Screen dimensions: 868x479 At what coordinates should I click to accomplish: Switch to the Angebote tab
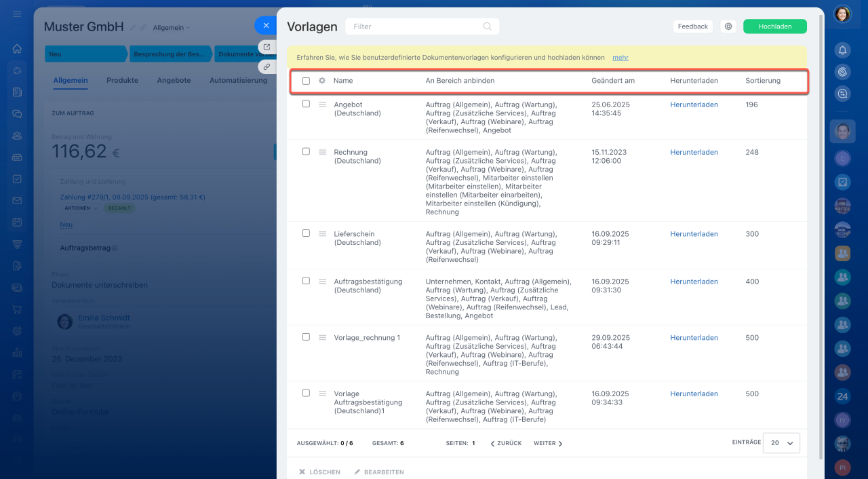tap(174, 80)
